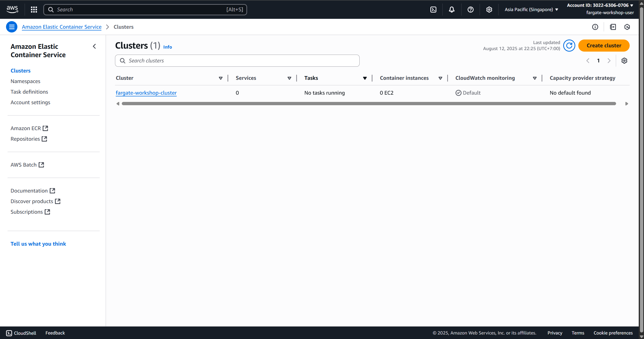Click the Create cluster button
Viewport: 644px width, 339px height.
[604, 46]
